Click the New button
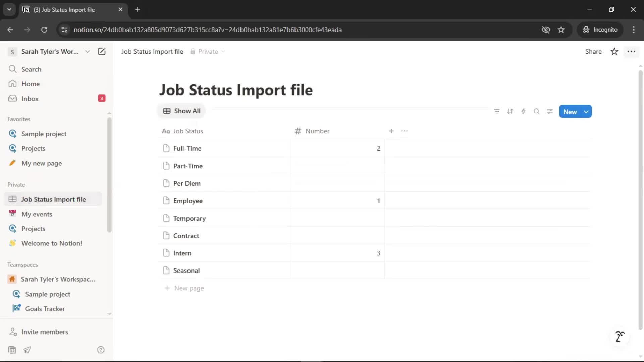Screen dimensions: 644x362 [x=570, y=112]
